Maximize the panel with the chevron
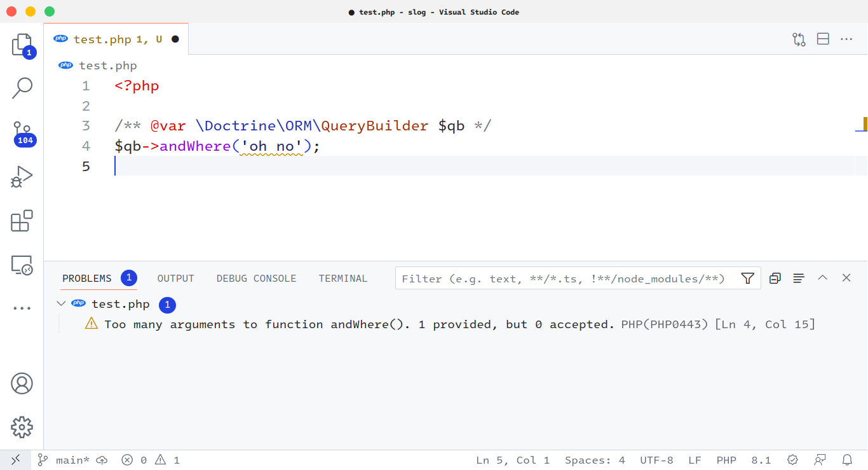 click(822, 278)
